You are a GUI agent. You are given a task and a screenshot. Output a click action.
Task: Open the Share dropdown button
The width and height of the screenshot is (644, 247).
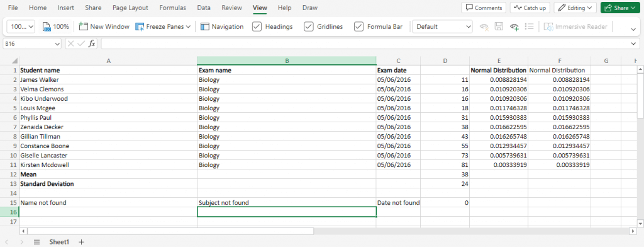pos(620,8)
